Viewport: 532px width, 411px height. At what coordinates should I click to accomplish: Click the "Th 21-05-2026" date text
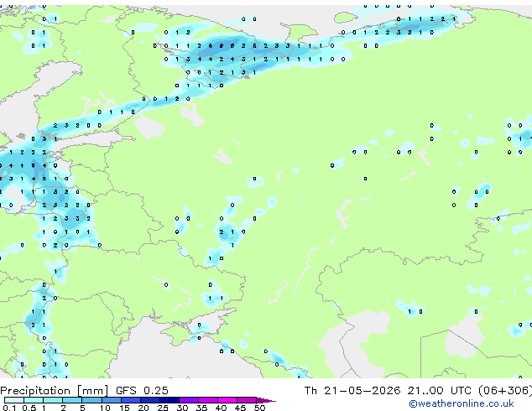point(352,391)
